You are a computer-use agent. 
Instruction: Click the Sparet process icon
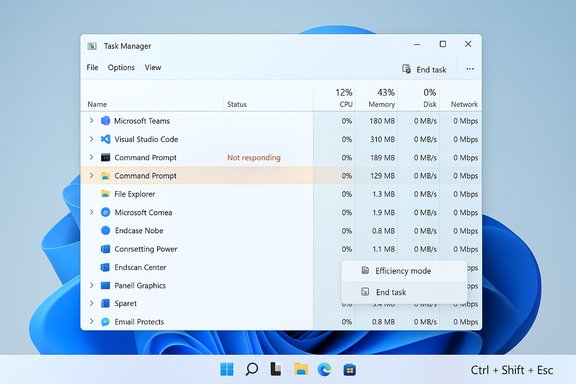105,303
